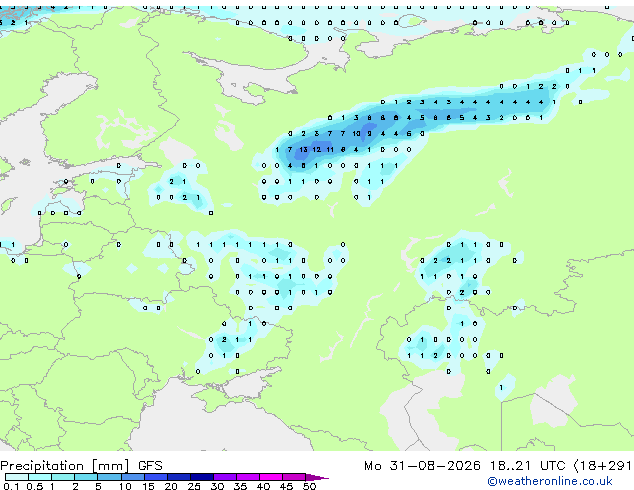This screenshot has width=634, height=490.
Task: Click the 'GFS' model label
Action: click(x=150, y=466)
